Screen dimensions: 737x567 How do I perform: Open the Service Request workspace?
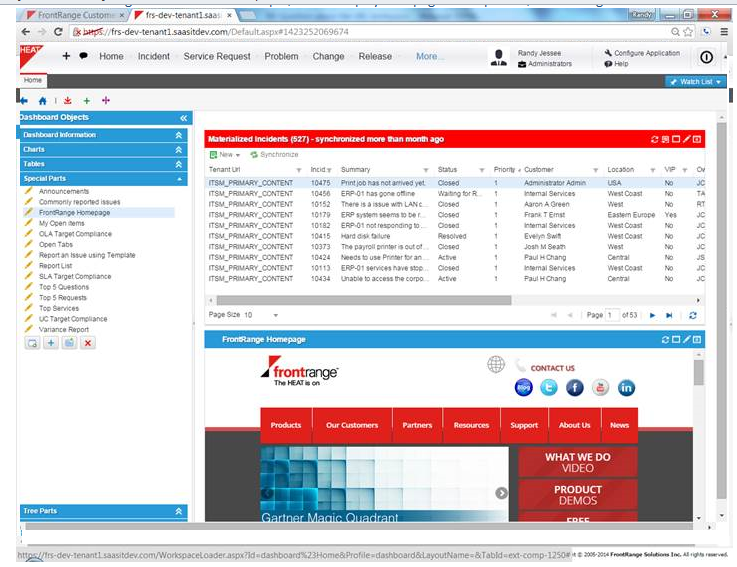tap(216, 57)
